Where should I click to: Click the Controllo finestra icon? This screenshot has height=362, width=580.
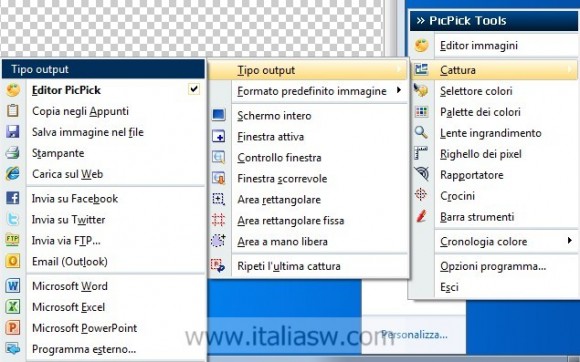point(219,157)
